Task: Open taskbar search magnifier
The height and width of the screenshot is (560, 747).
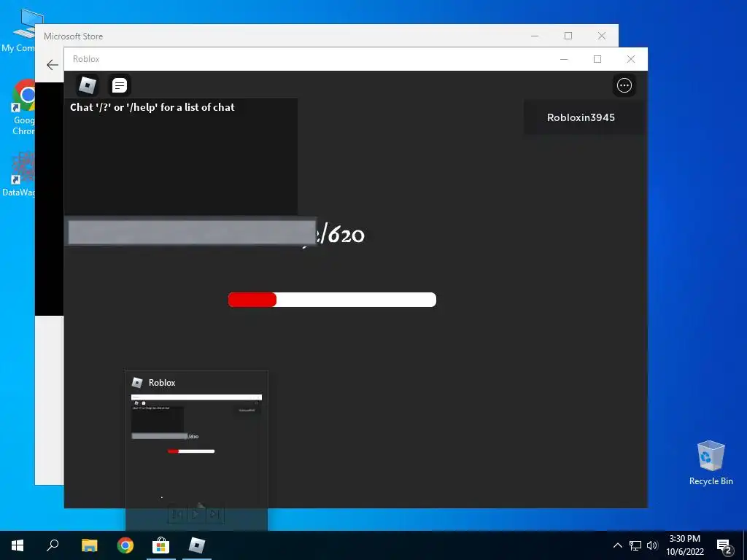Action: (x=53, y=545)
